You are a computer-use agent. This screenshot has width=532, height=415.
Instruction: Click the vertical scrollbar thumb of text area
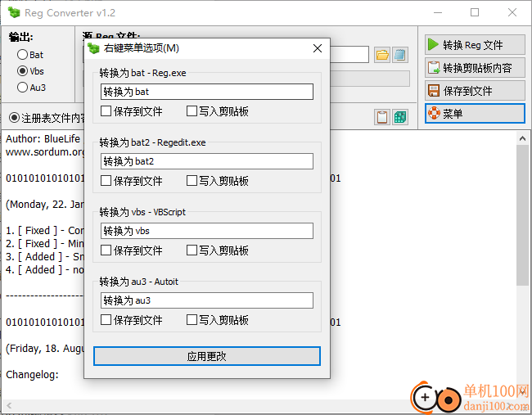tap(522, 215)
